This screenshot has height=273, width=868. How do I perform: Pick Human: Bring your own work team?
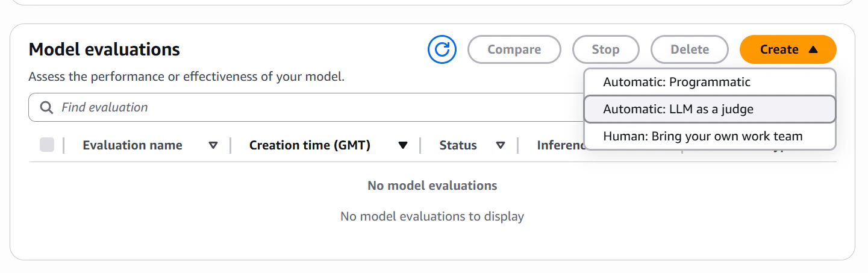tap(702, 136)
